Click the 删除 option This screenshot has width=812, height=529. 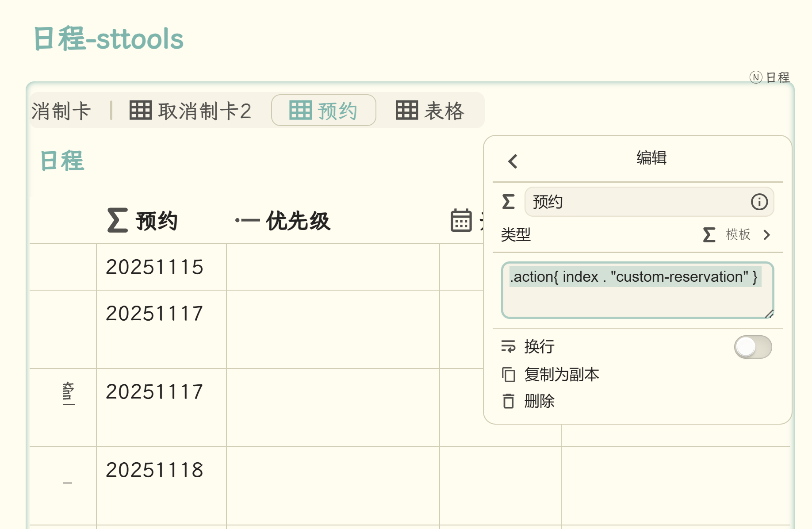(539, 401)
